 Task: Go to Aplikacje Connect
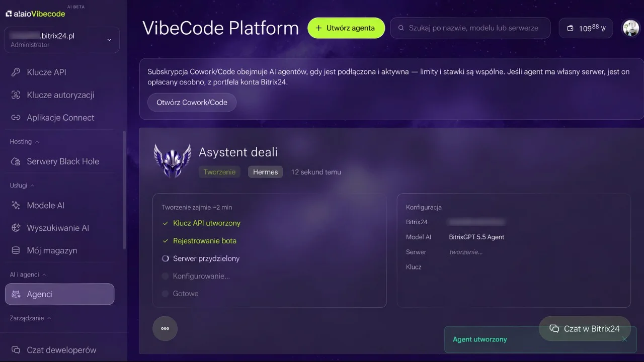point(59,118)
